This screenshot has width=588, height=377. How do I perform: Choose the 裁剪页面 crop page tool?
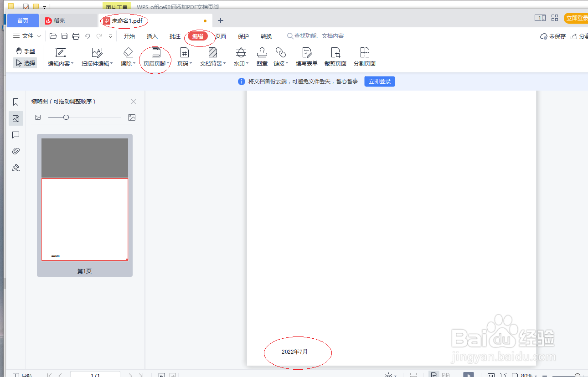pyautogui.click(x=335, y=57)
